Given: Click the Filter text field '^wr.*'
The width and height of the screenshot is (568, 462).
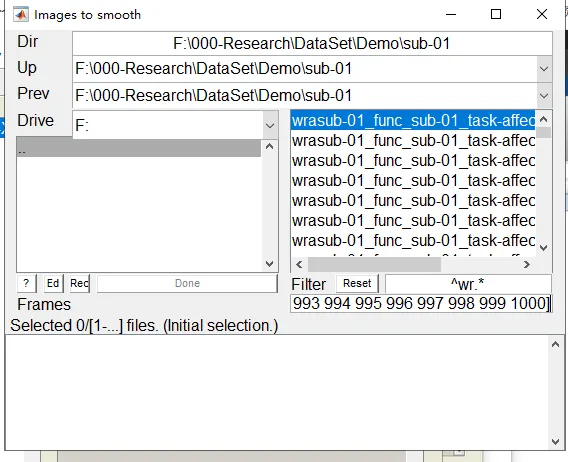Looking at the screenshot, I should pyautogui.click(x=468, y=284).
